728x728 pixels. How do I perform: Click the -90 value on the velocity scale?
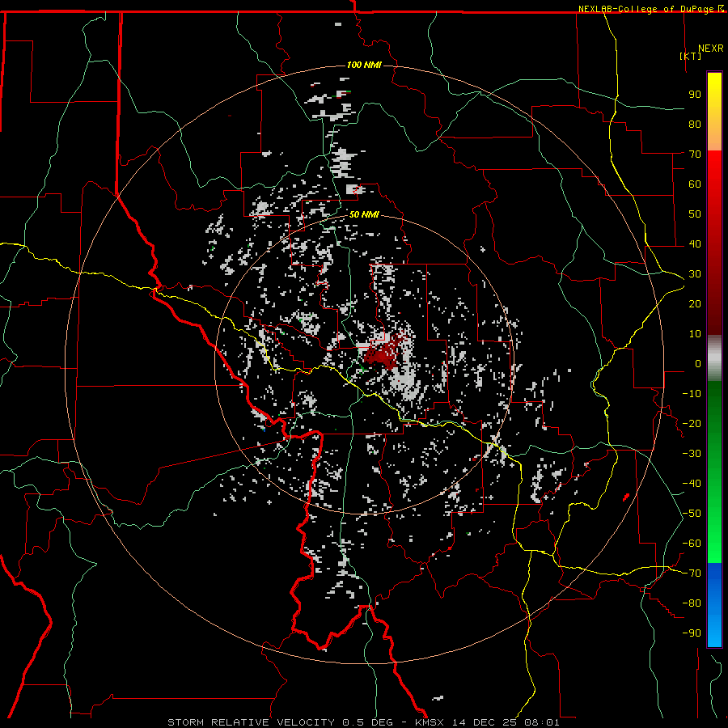[692, 633]
